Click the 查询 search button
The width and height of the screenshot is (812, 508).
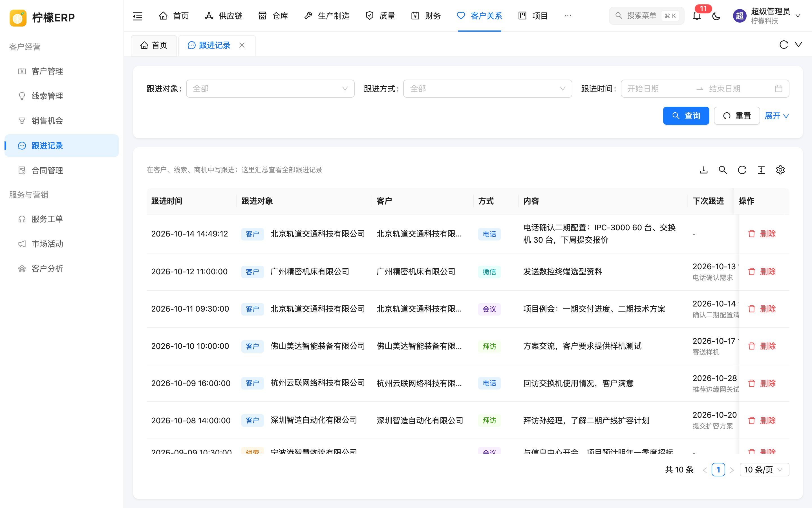pos(686,116)
